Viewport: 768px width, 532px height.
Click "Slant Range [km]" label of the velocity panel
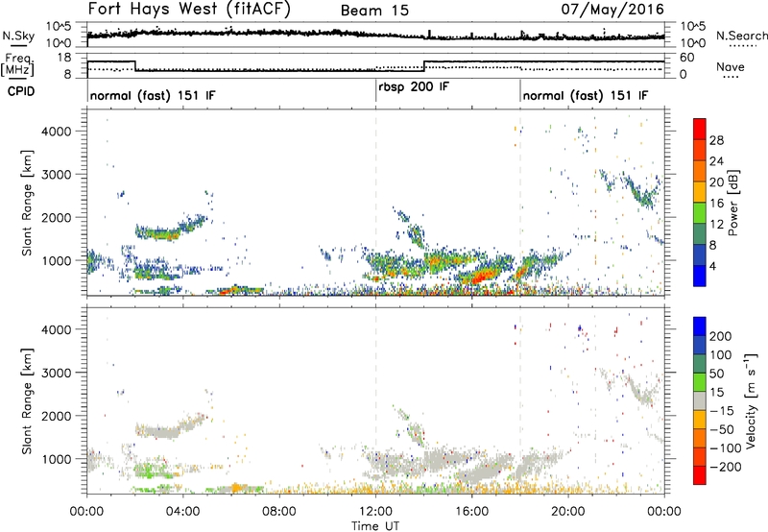pos(27,401)
